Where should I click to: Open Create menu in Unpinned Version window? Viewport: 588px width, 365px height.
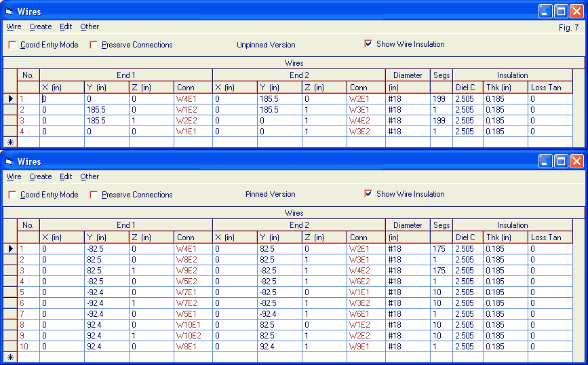click(41, 26)
